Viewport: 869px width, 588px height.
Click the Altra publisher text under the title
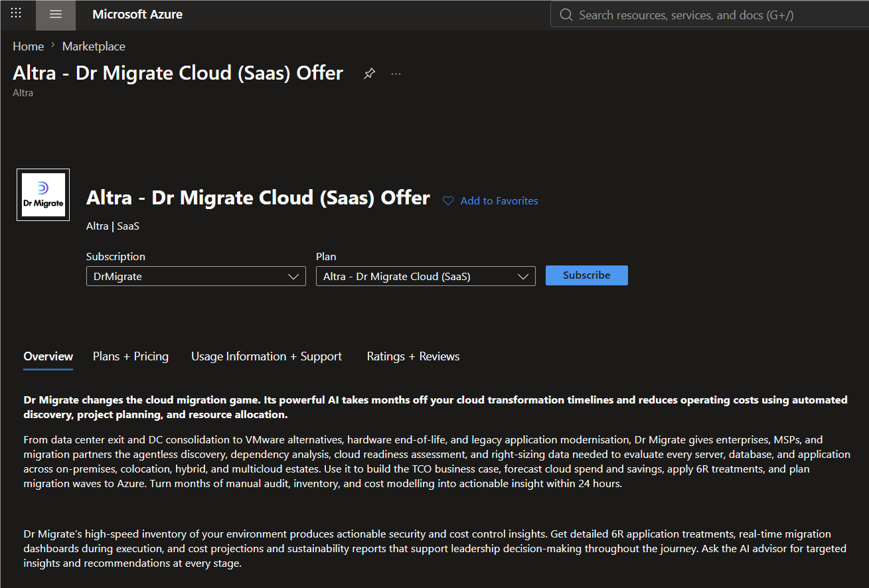pos(23,93)
